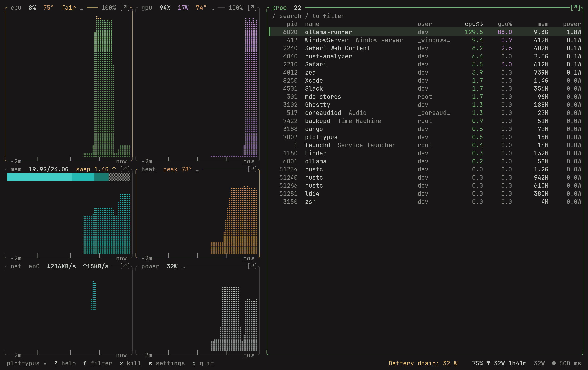Image resolution: width=588 pixels, height=370 pixels.
Task: Select the cargo process row
Action: 425,129
